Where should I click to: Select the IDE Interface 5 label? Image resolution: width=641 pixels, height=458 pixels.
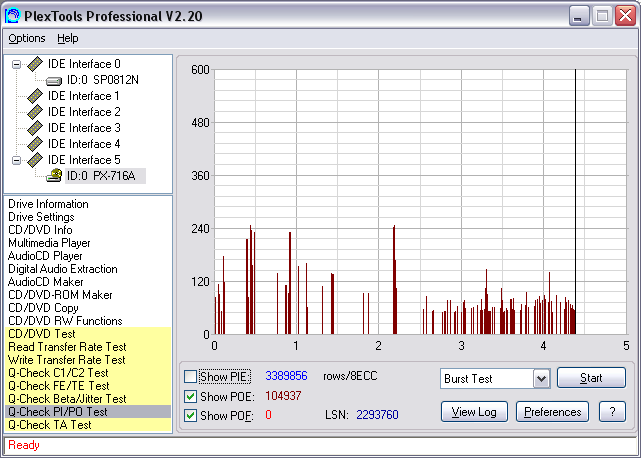coord(84,159)
